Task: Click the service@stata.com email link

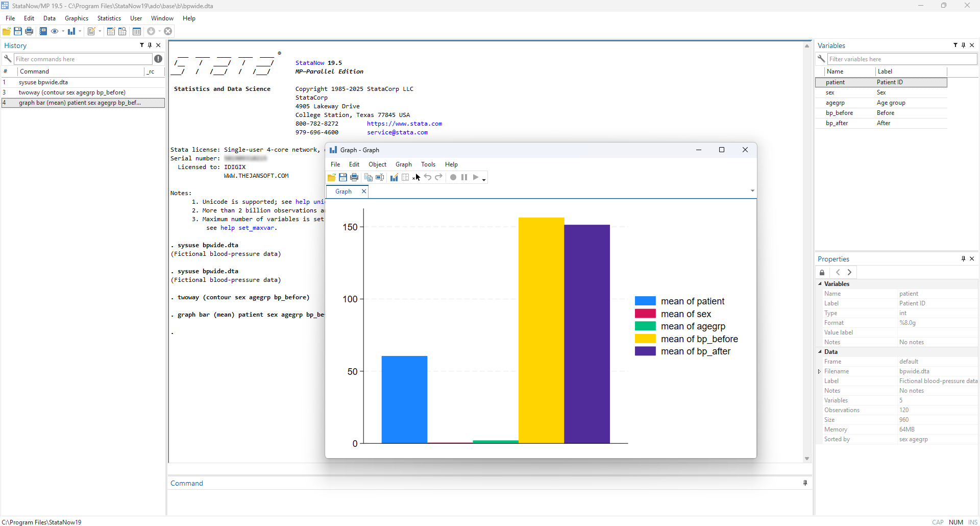Action: [398, 132]
